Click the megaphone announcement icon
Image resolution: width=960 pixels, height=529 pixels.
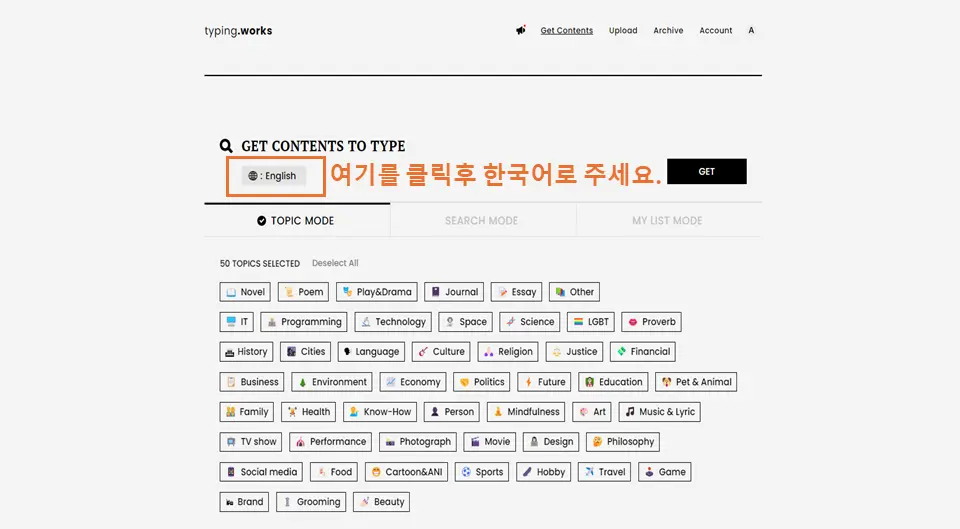click(x=520, y=30)
